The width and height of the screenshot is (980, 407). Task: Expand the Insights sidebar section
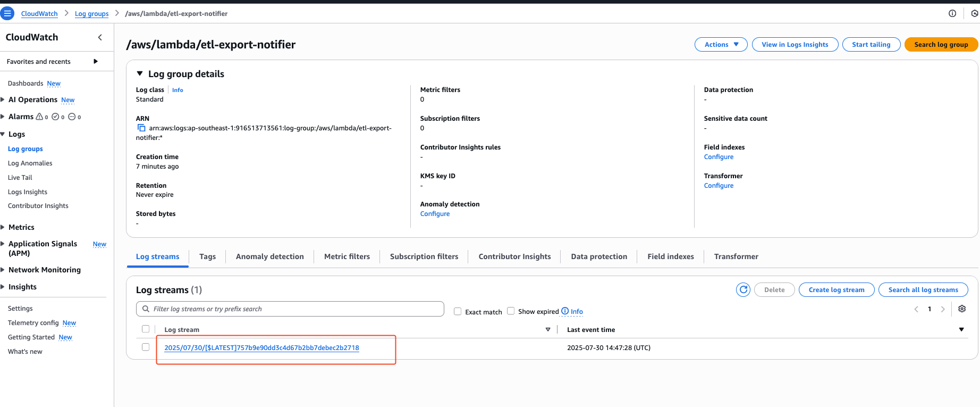pyautogui.click(x=3, y=287)
